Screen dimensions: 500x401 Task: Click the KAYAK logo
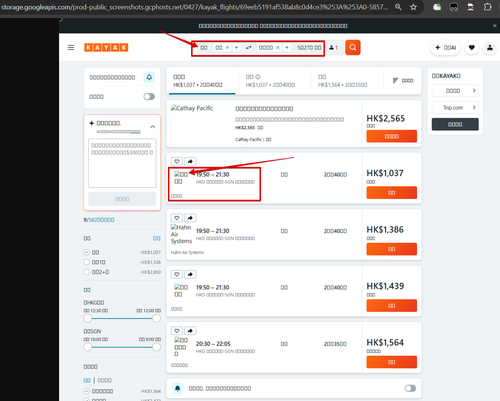pos(106,48)
